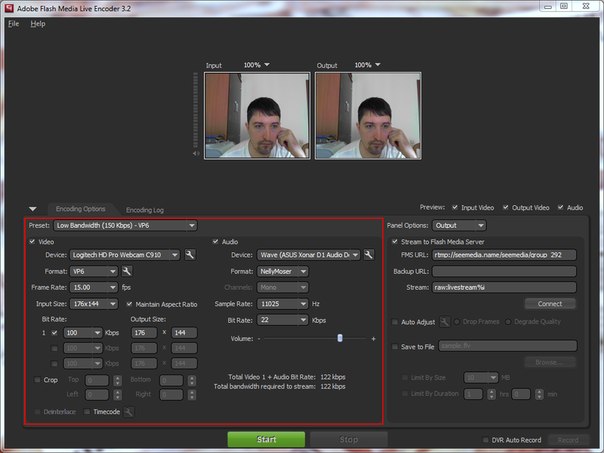Click the Input video preview
This screenshot has height=453, width=604.
tap(257, 116)
